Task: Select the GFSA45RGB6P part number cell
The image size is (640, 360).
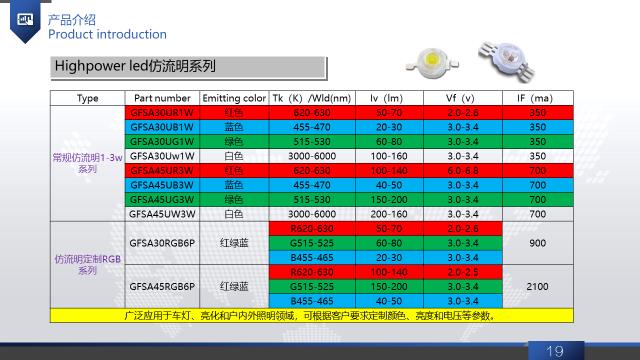Action: click(x=162, y=287)
